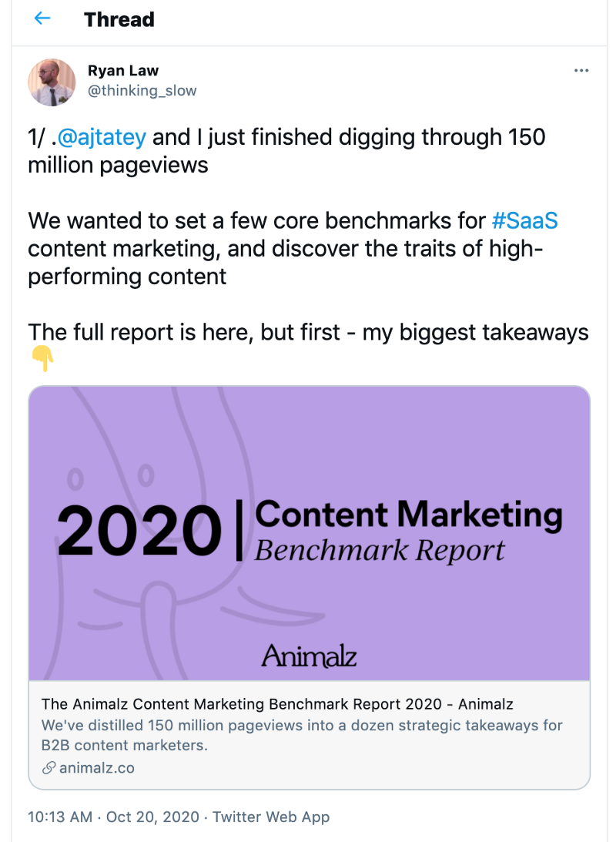Follow the #SaaS hashtag link

tap(524, 220)
